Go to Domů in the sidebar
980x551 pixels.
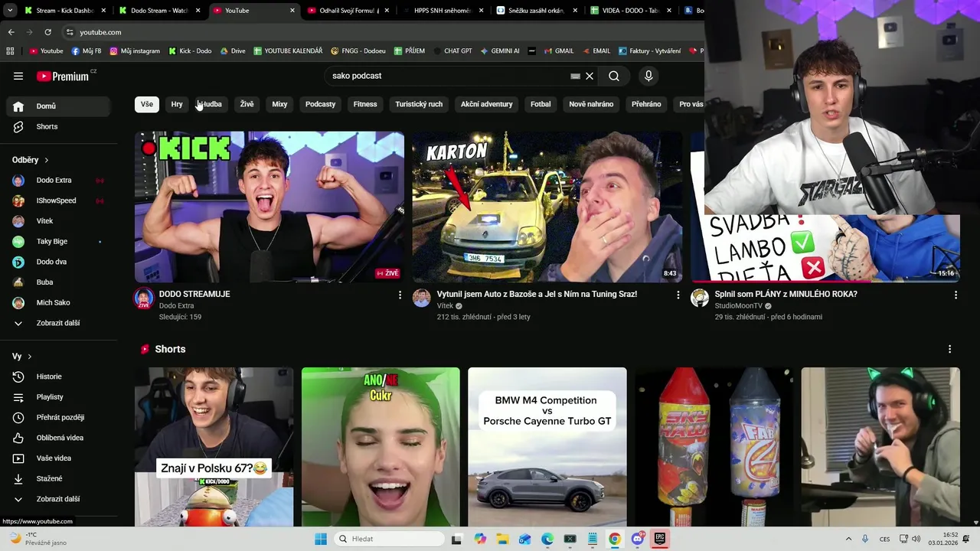click(58, 106)
